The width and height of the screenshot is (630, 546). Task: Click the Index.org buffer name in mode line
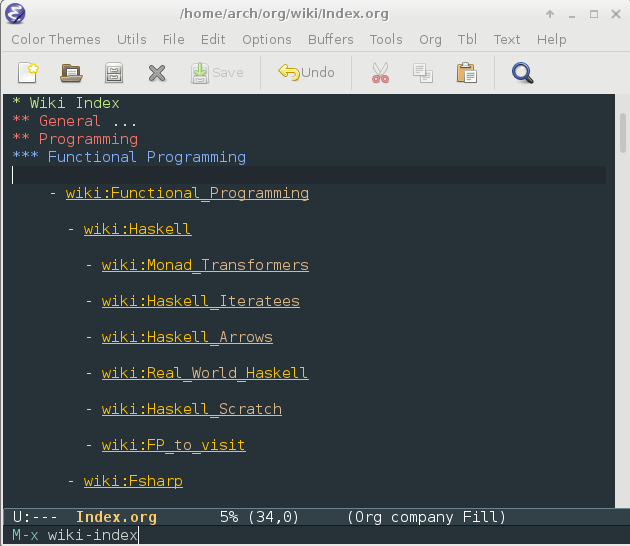[x=117, y=517]
